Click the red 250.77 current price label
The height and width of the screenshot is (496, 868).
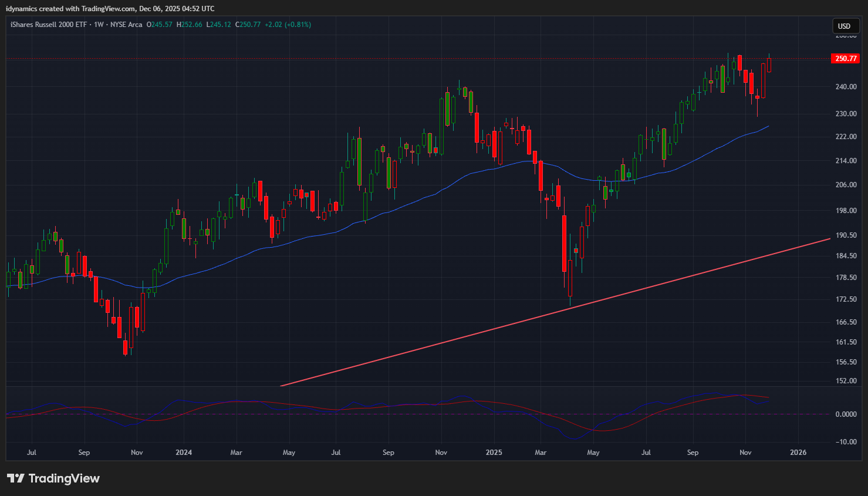tap(846, 59)
